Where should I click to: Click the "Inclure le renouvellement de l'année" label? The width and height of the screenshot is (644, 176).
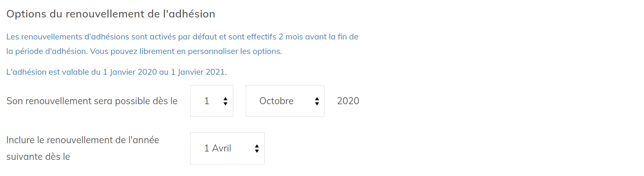click(82, 140)
